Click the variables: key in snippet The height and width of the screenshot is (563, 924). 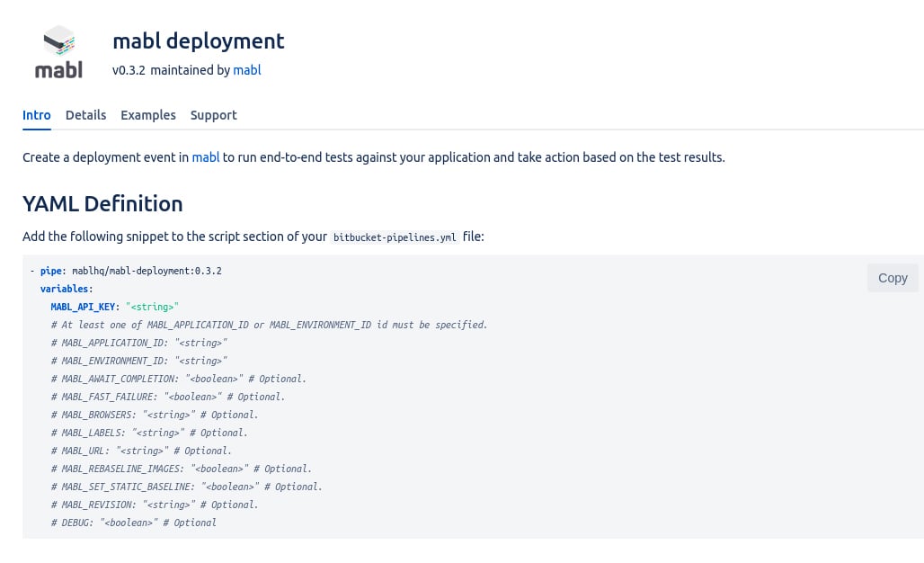pyautogui.click(x=67, y=289)
